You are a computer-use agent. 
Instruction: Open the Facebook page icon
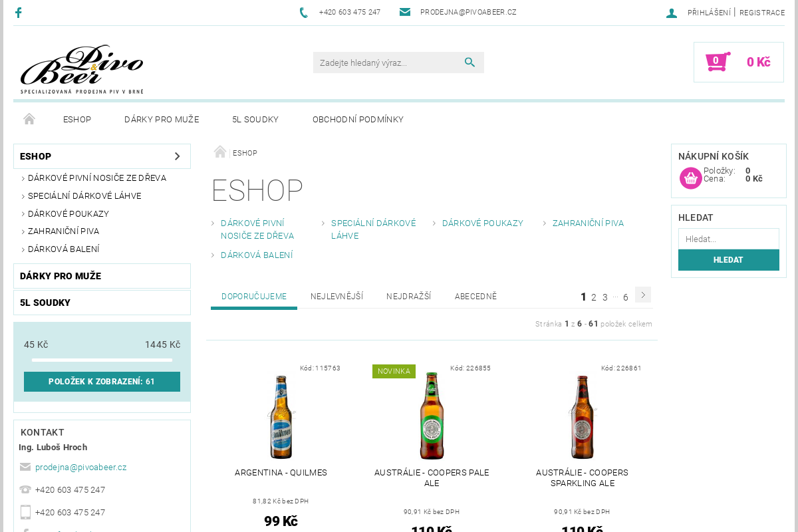pyautogui.click(x=18, y=13)
